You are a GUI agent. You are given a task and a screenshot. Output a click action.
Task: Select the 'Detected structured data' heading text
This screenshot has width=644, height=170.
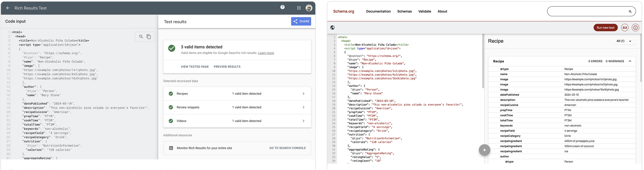(x=180, y=81)
